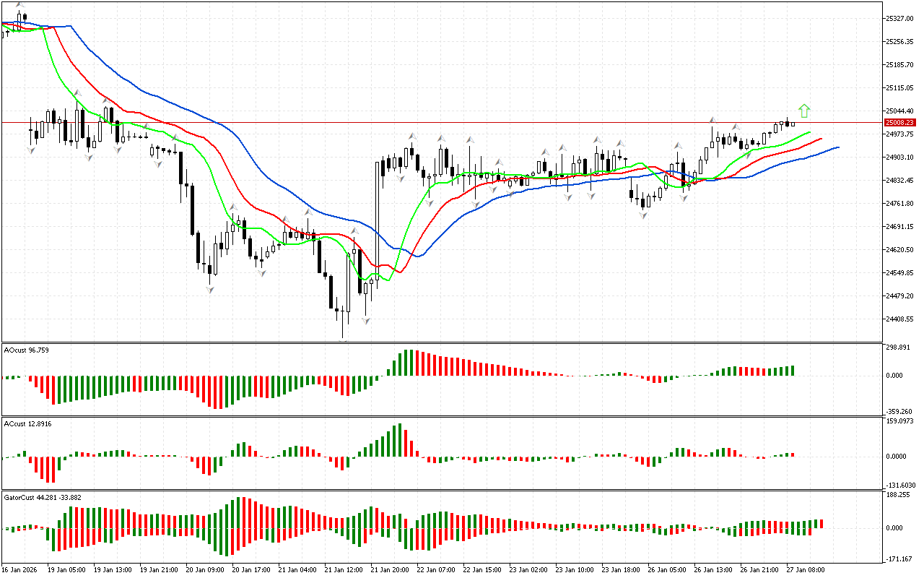The width and height of the screenshot is (924, 578).
Task: Click the tallest green GatorCust upper bar
Action: (240, 512)
